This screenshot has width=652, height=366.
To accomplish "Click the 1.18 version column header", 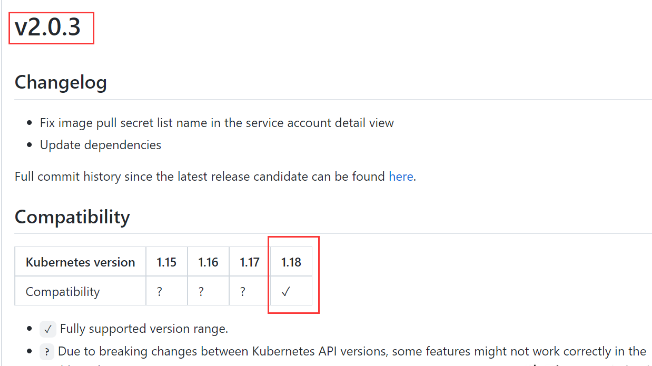I will click(x=291, y=262).
